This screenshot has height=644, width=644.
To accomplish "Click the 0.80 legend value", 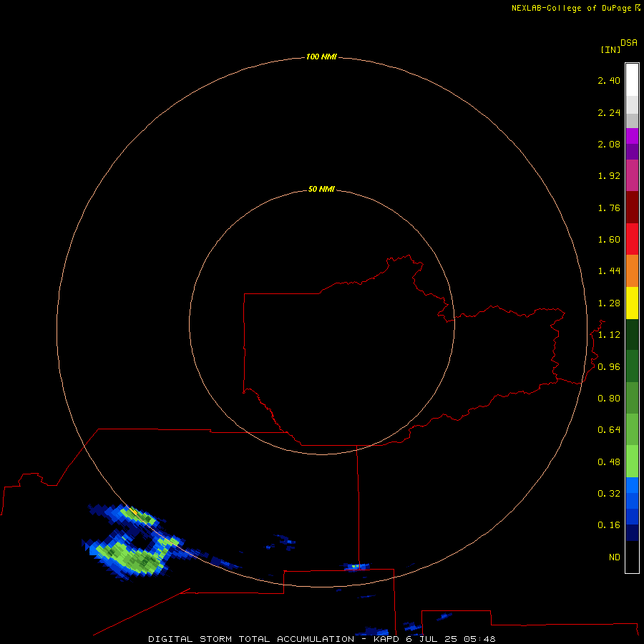I will click(x=609, y=399).
